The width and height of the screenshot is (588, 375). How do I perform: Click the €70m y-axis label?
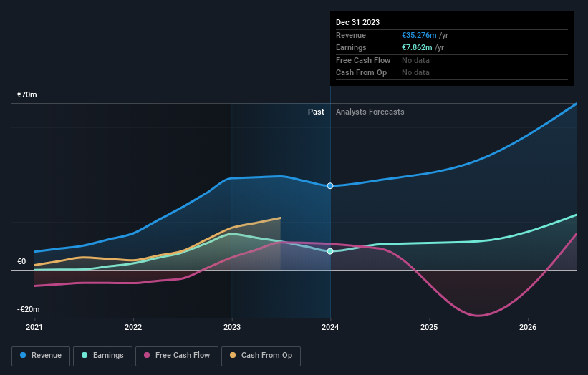tap(27, 94)
